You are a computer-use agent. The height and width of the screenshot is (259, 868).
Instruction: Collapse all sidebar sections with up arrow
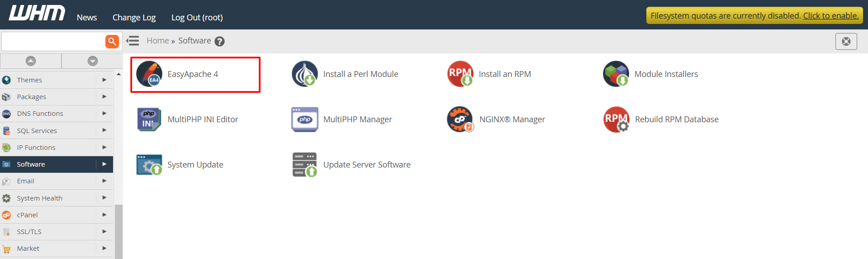(x=31, y=61)
